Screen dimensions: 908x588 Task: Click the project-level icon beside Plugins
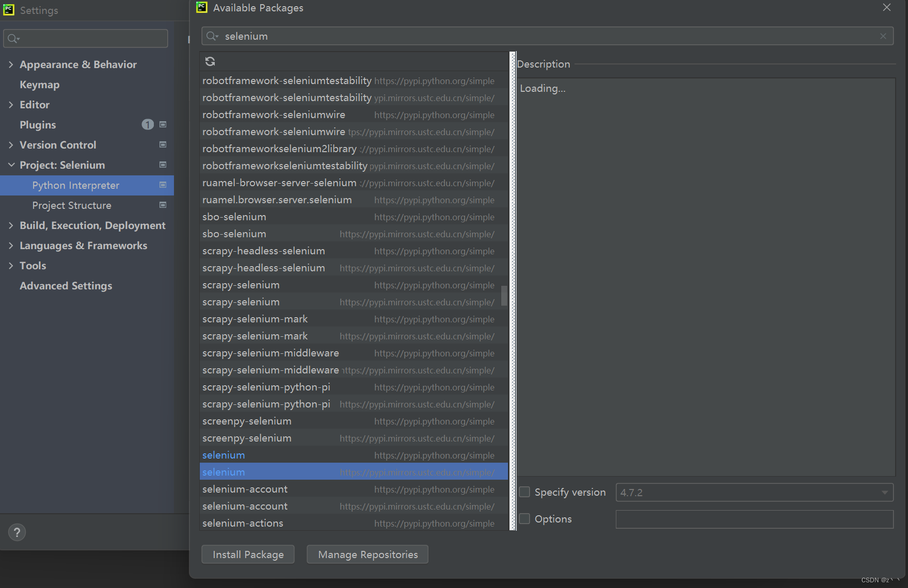pyautogui.click(x=163, y=124)
